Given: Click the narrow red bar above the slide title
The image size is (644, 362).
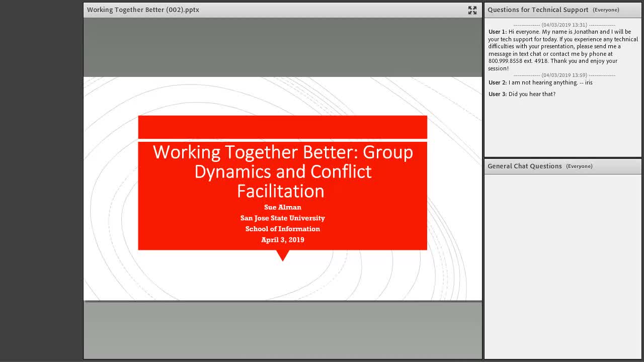Looking at the screenshot, I should coord(282,127).
